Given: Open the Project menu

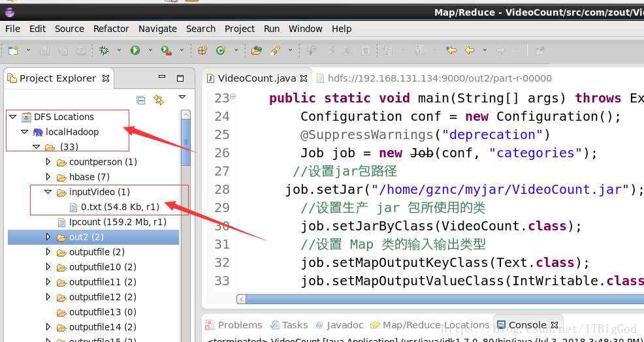Looking at the screenshot, I should (240, 29).
